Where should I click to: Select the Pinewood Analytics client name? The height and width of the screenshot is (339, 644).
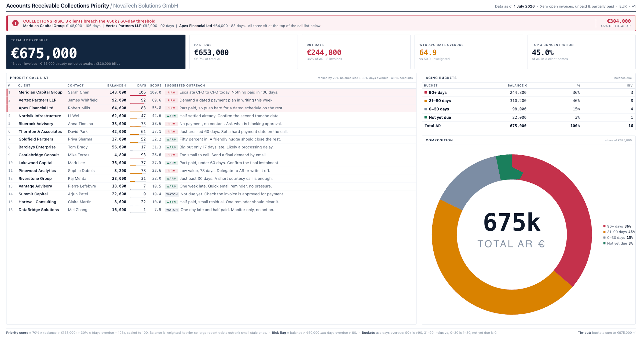tap(37, 171)
